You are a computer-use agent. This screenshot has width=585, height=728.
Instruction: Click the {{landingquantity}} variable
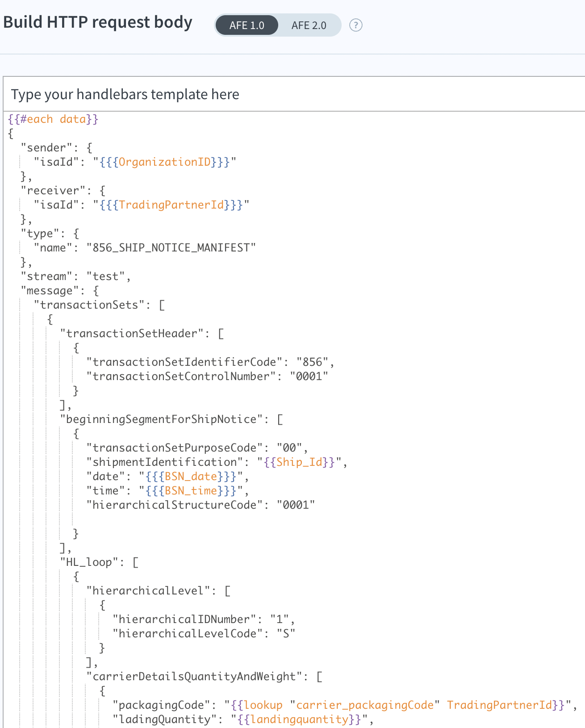click(299, 720)
